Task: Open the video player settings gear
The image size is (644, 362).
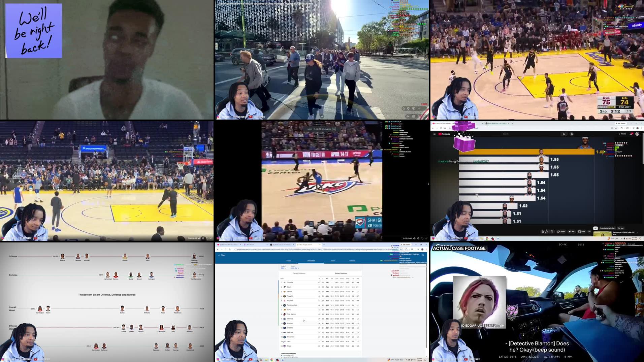Action: pos(203,238)
